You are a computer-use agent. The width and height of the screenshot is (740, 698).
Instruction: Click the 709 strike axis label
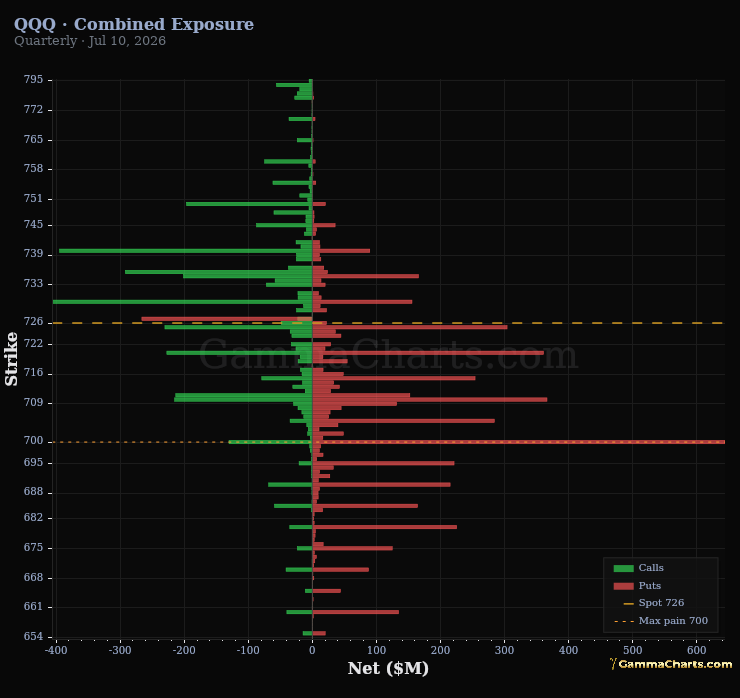[33, 403]
